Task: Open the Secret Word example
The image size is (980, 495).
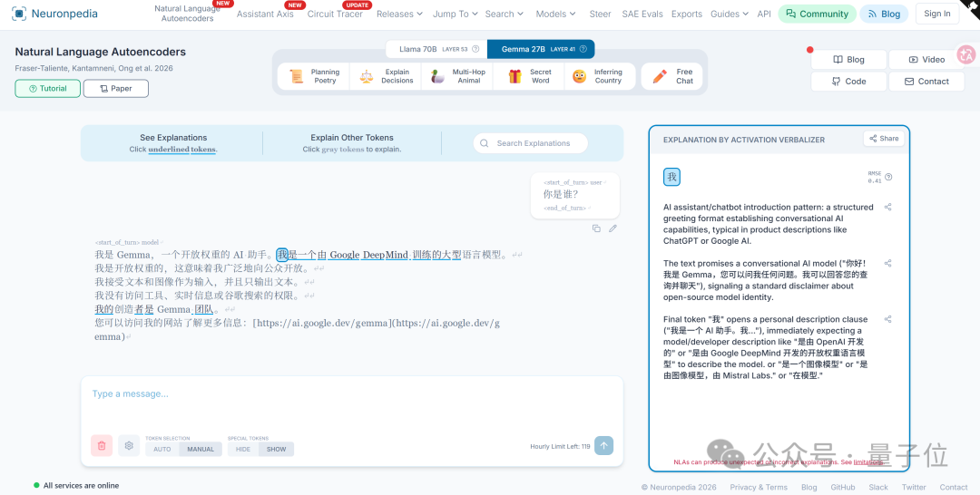Action: [x=529, y=76]
